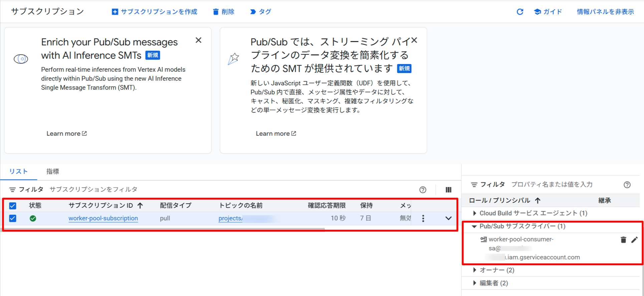Click the eye icon on AI Inference card
Image resolution: width=644 pixels, height=296 pixels.
pyautogui.click(x=21, y=59)
